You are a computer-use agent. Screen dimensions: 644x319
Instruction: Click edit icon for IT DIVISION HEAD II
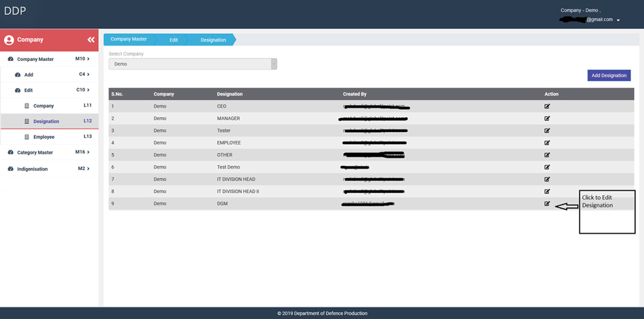(547, 192)
